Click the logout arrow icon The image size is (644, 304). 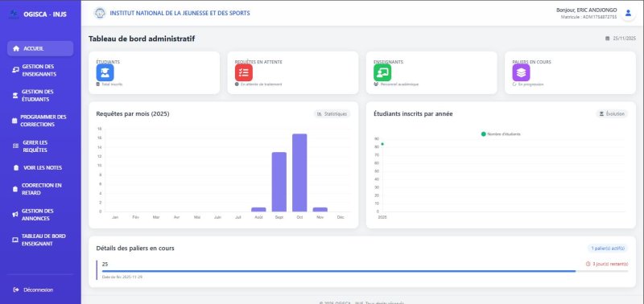(x=16, y=290)
